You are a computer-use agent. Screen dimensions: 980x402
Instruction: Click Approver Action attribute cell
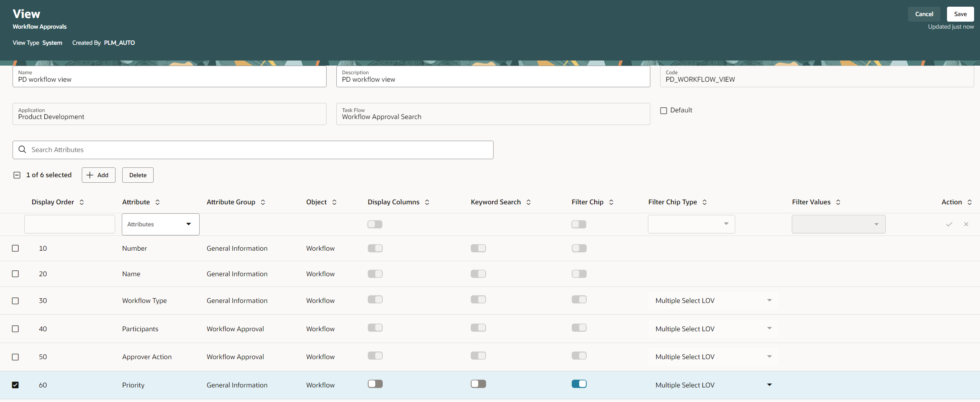coord(147,357)
